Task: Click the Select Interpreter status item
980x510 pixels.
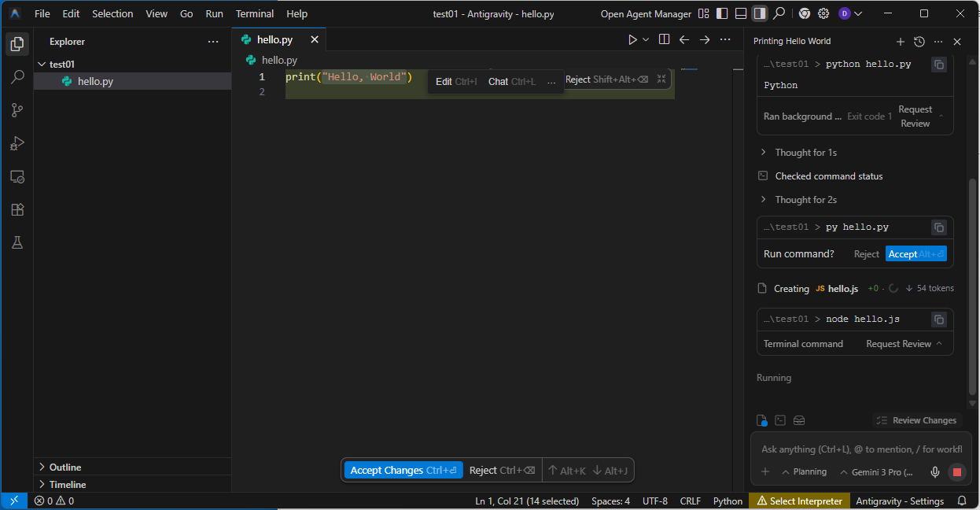Action: point(799,501)
